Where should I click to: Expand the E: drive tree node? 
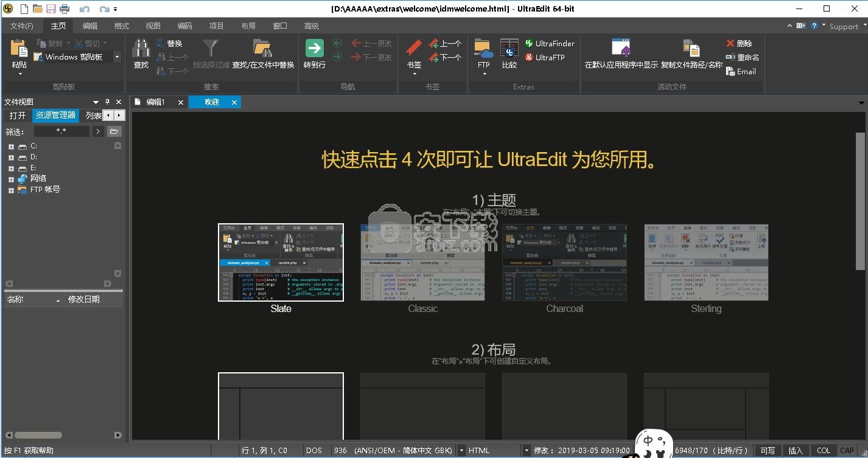pos(11,168)
